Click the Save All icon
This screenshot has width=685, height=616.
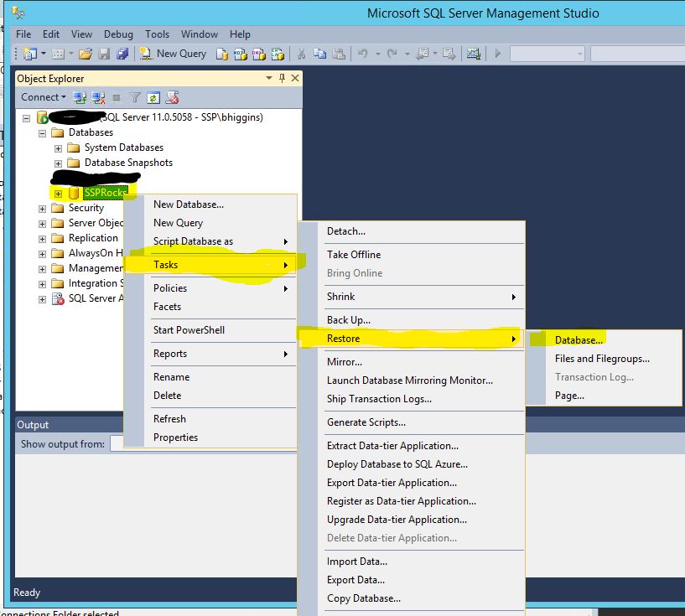(x=122, y=54)
